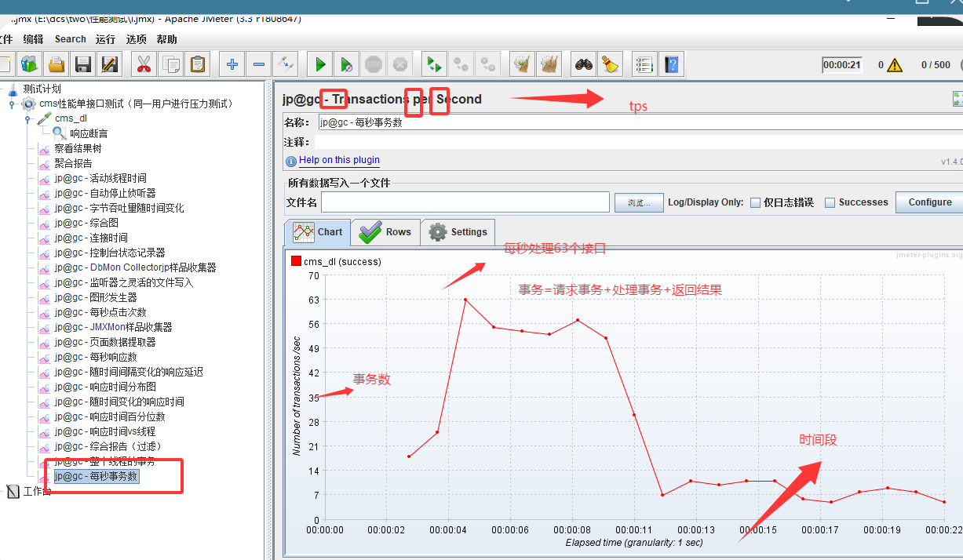This screenshot has height=560, width=963.
Task: Click Remote Start All icon
Action: pyautogui.click(x=434, y=64)
